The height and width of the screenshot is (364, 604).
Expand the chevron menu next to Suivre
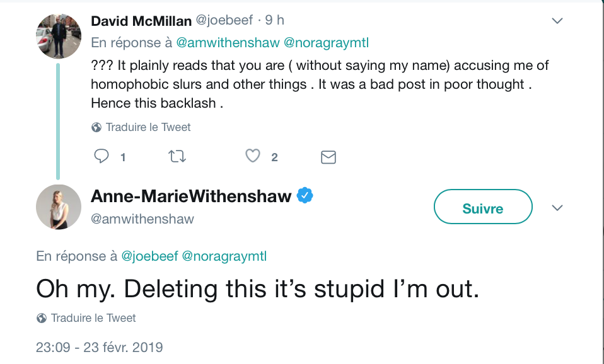click(557, 208)
